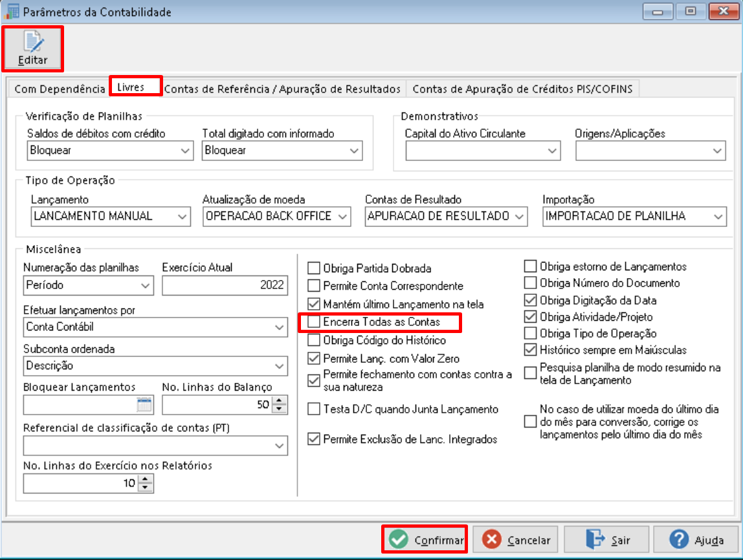Minimize the Parâmetros da Contabilidade window
Image resolution: width=743 pixels, height=560 pixels.
(658, 12)
